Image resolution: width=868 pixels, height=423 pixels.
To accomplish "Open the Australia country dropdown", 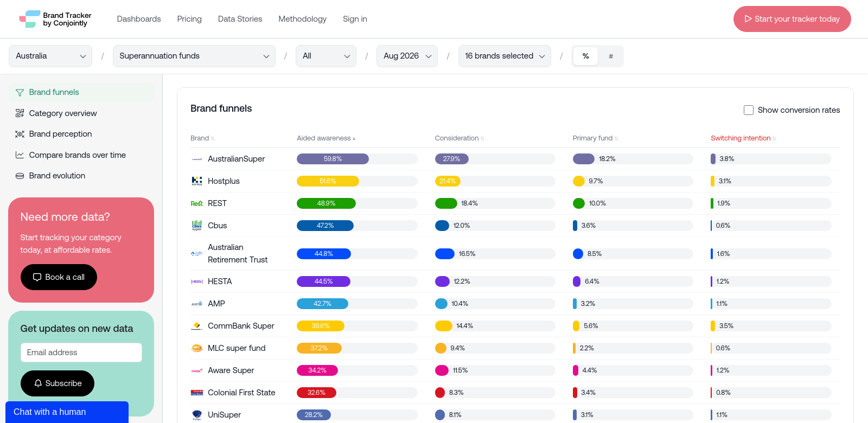I will [x=50, y=56].
